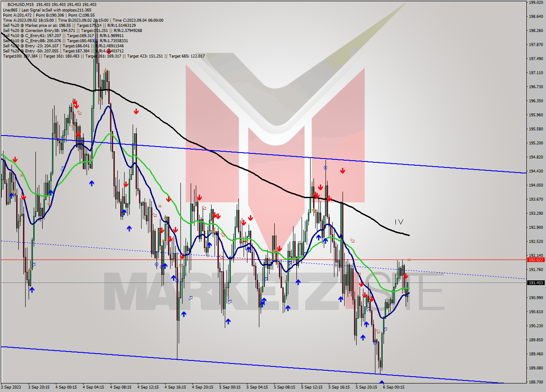The height and width of the screenshot is (392, 546).
Task: Click the 189.080 price axis label
Action: pos(536,368)
